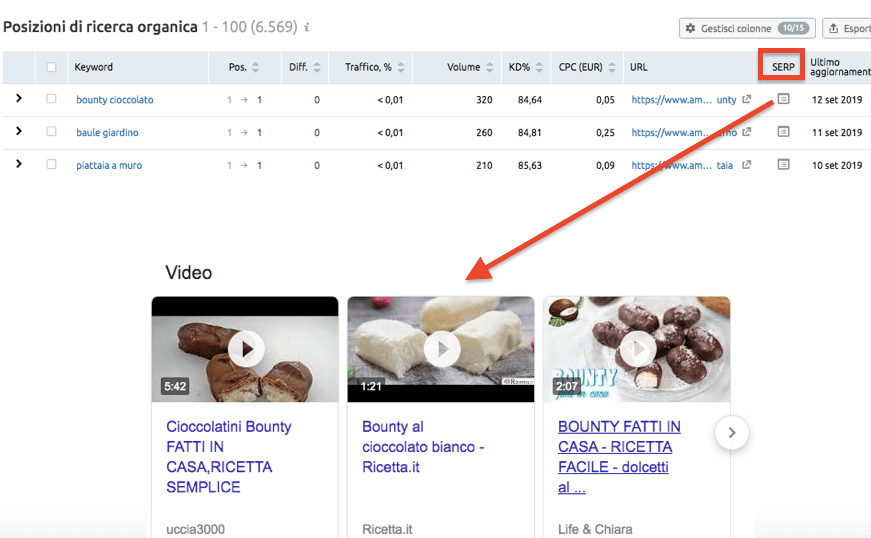Viewport: 871px width, 538px height.
Task: Click the volume value 320
Action: (x=484, y=100)
